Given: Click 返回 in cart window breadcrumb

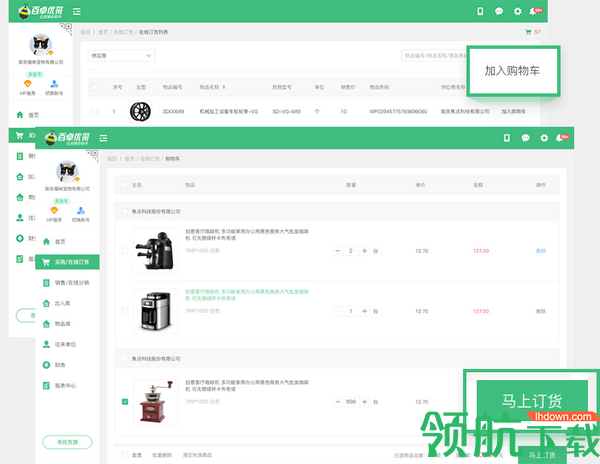Looking at the screenshot, I should (112, 159).
